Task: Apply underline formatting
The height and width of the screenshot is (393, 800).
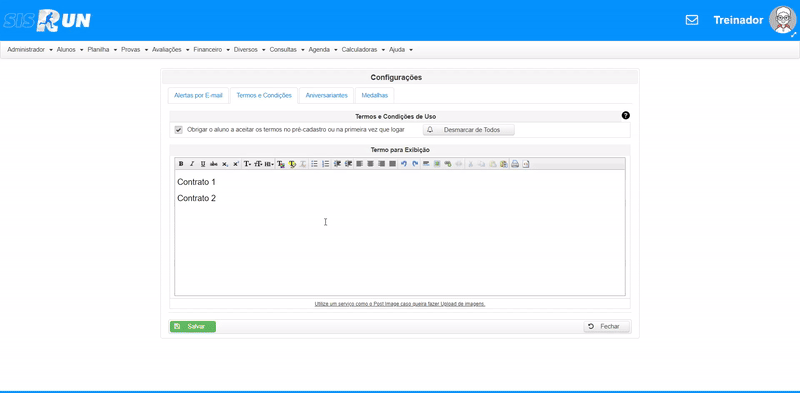Action: coord(203,164)
